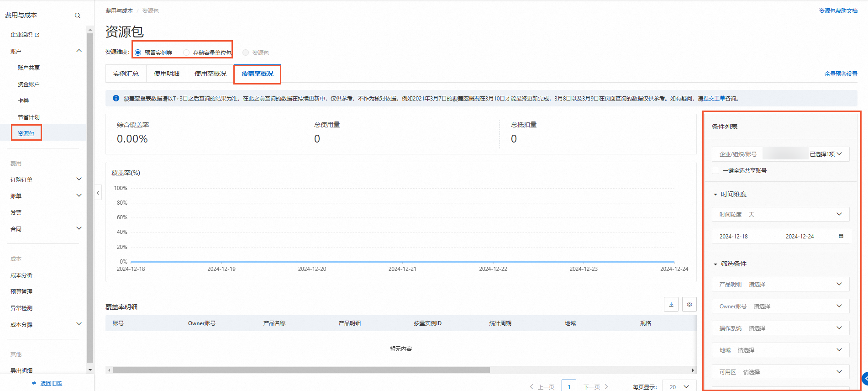Open 卡券 in the sidebar
Screen dimensions: 868x391
point(23,100)
